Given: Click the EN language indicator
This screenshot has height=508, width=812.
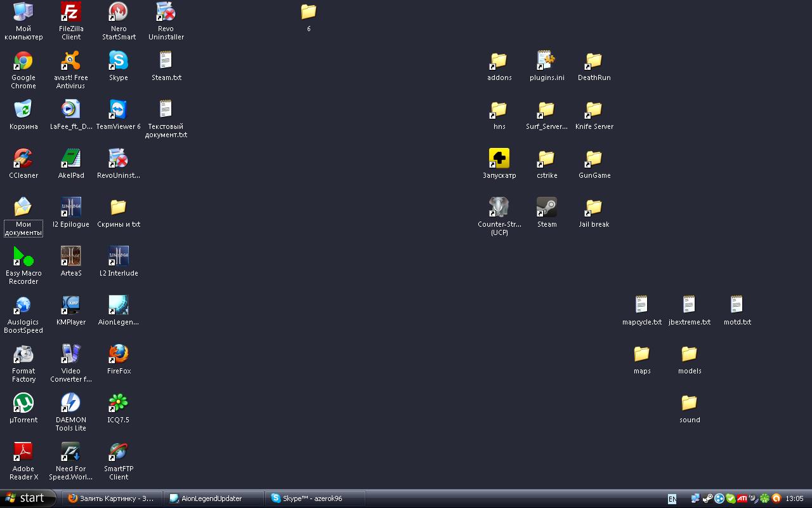Looking at the screenshot, I should pyautogui.click(x=672, y=499).
